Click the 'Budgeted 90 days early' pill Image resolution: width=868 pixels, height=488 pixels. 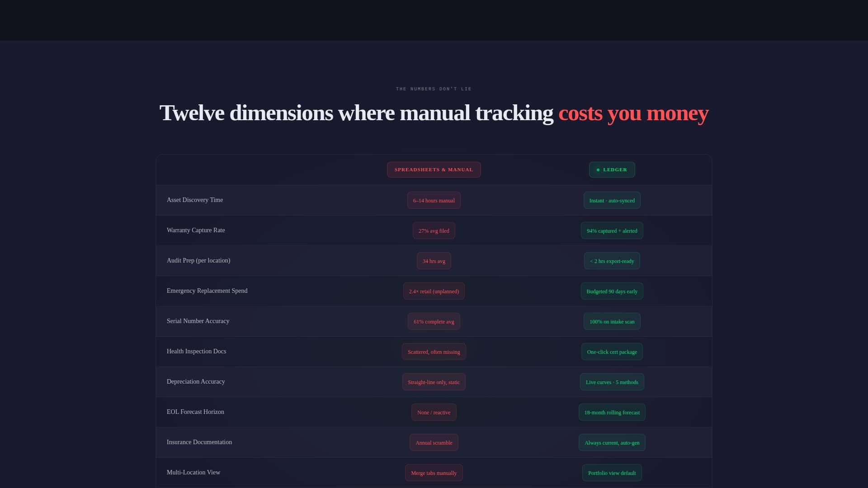coord(612,291)
